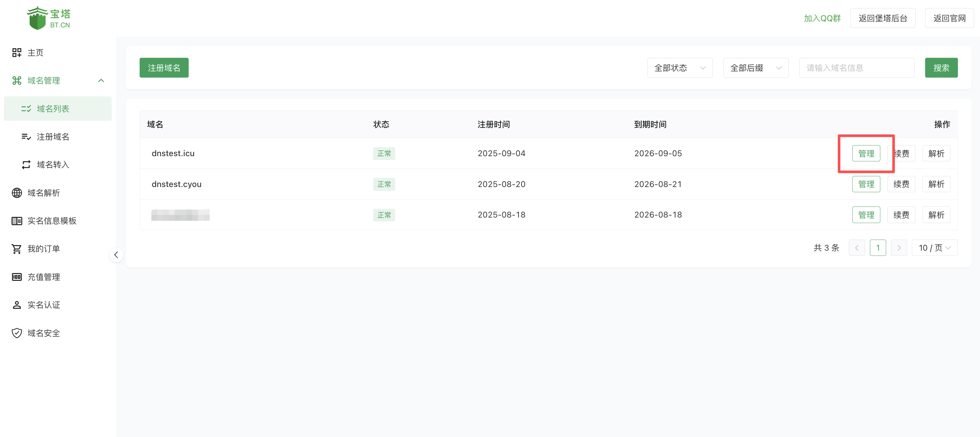
Task: Collapse the sidebar with arrow handle
Action: pos(116,255)
